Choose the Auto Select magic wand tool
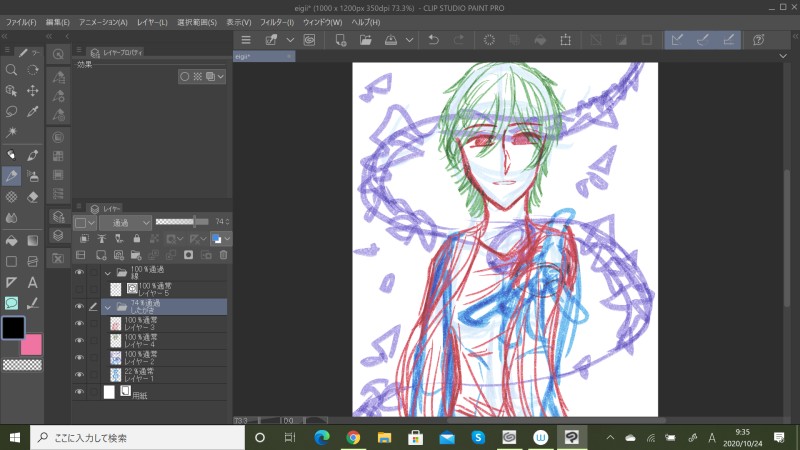The image size is (800, 450). coord(11,132)
